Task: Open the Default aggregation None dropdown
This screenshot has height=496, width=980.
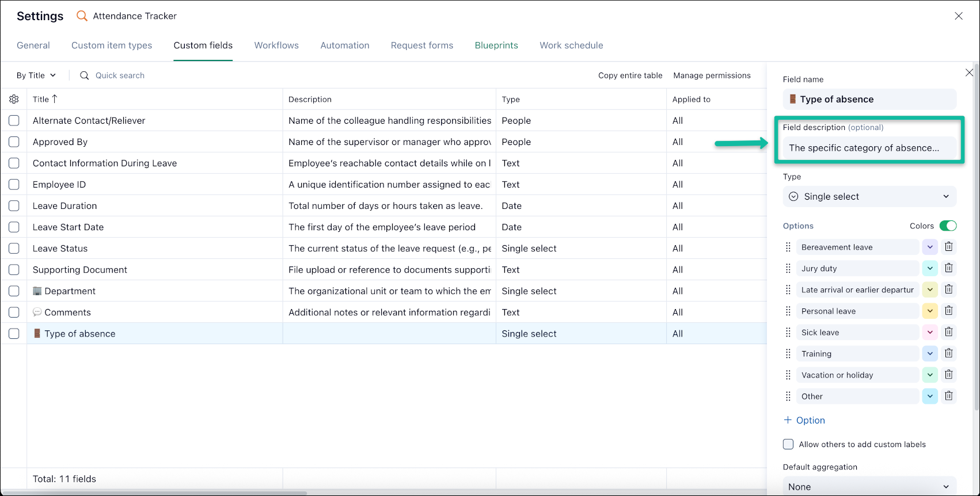Action: tap(869, 486)
